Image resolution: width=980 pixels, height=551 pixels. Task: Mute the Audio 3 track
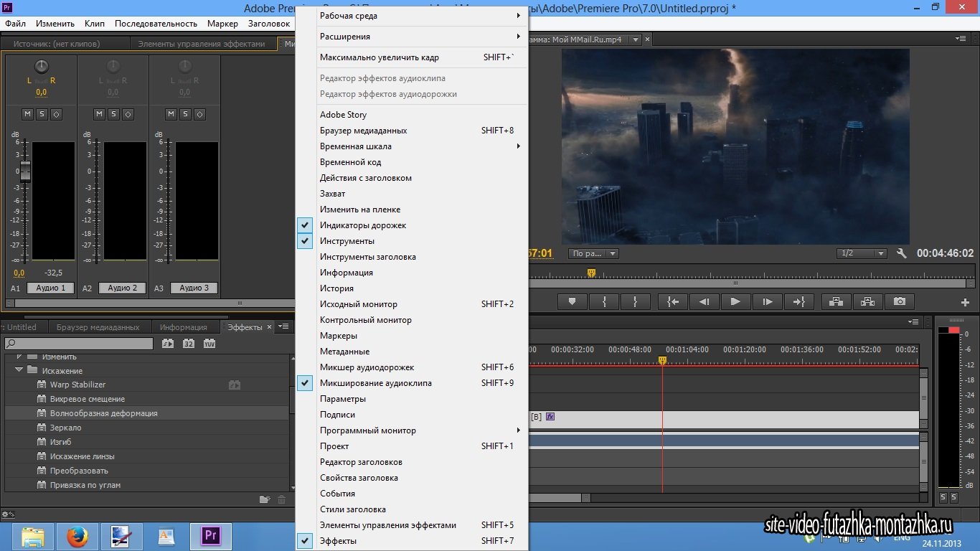171,114
